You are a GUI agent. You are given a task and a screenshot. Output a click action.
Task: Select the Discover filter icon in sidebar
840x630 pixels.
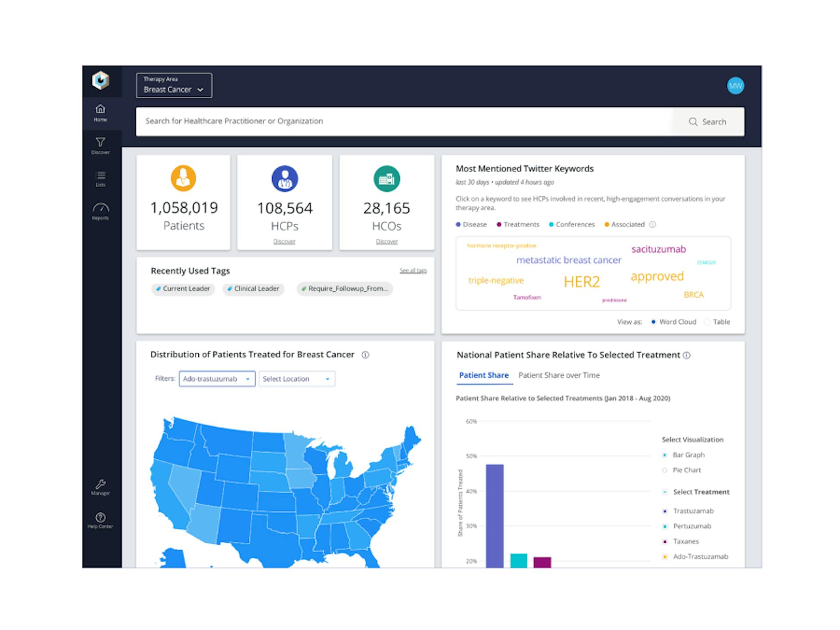tap(100, 144)
